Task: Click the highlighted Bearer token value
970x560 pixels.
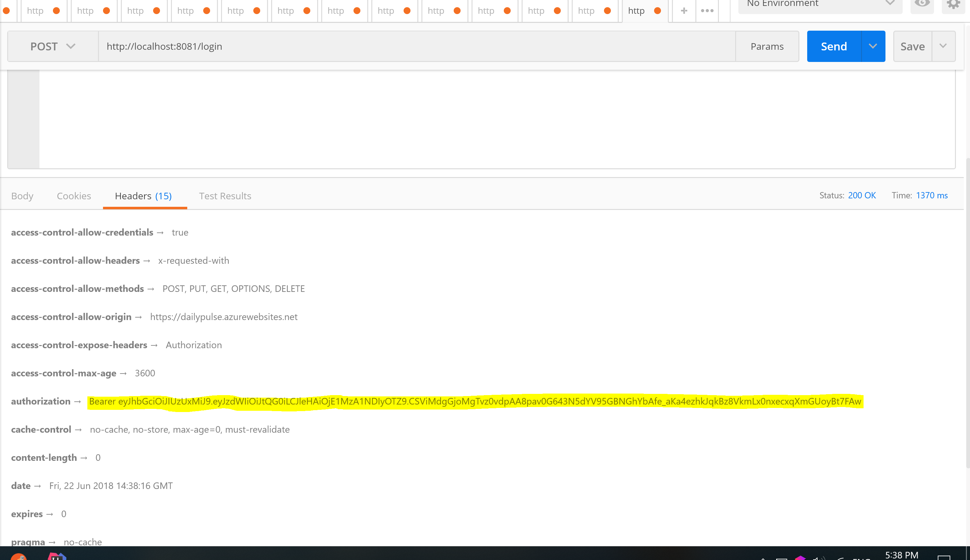Action: click(x=475, y=401)
